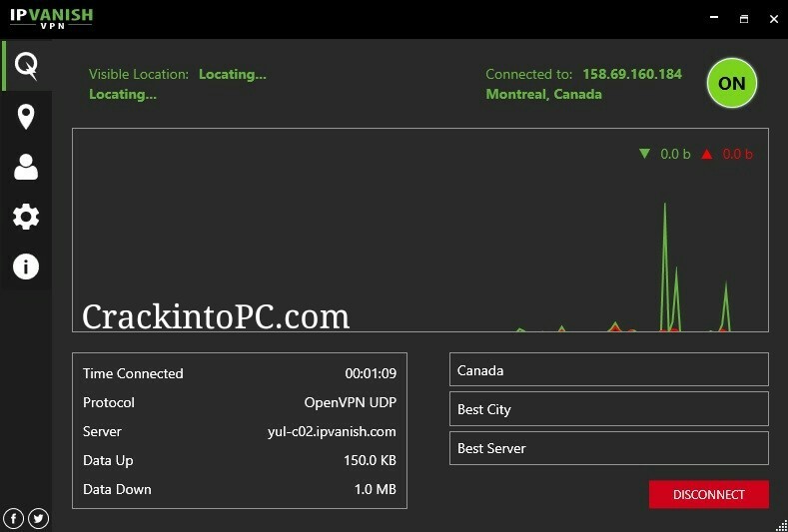Visit IPVanish Twitter page icon
Image resolution: width=788 pixels, height=532 pixels.
click(x=39, y=518)
